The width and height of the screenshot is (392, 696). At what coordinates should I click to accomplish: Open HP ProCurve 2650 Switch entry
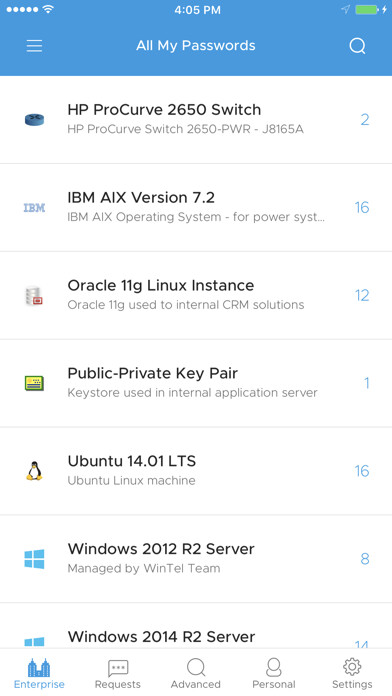pyautogui.click(x=196, y=119)
